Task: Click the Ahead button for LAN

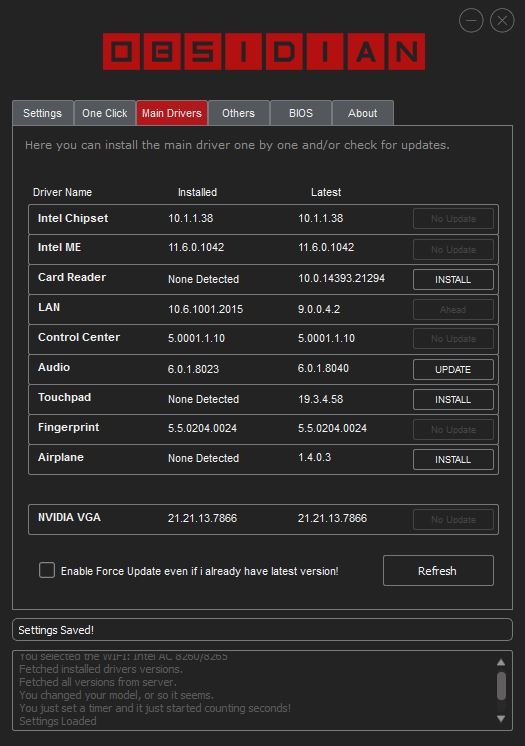Action: click(x=453, y=309)
